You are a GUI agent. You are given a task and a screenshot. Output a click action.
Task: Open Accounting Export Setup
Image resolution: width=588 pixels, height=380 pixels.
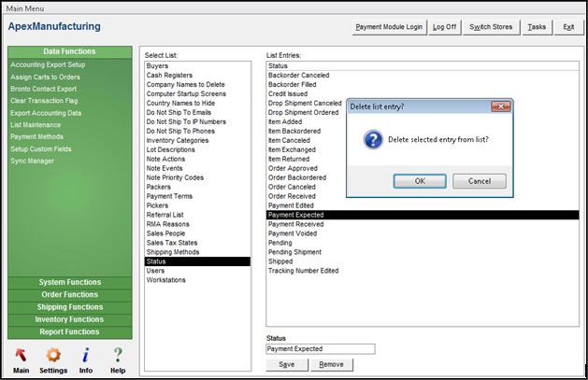(48, 64)
